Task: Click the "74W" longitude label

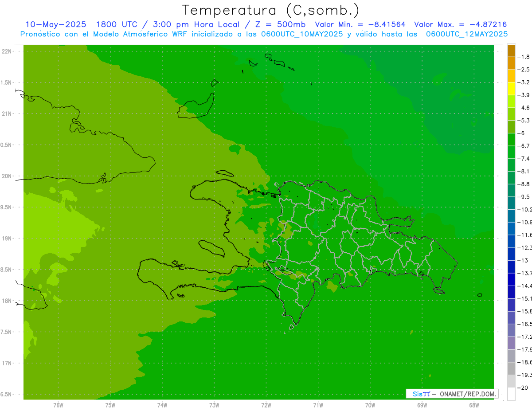Action: pos(162,405)
